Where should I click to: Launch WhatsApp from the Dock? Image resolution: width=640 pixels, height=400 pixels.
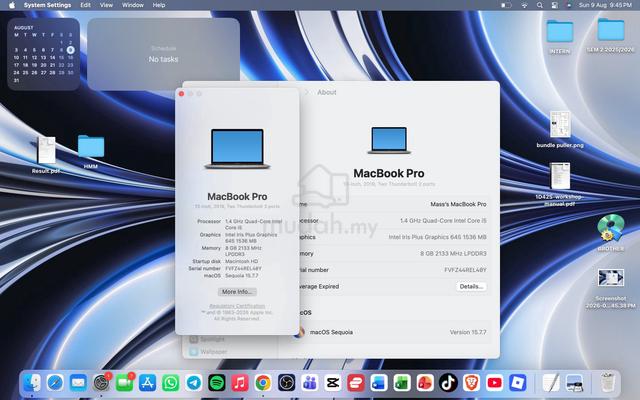coord(171,383)
